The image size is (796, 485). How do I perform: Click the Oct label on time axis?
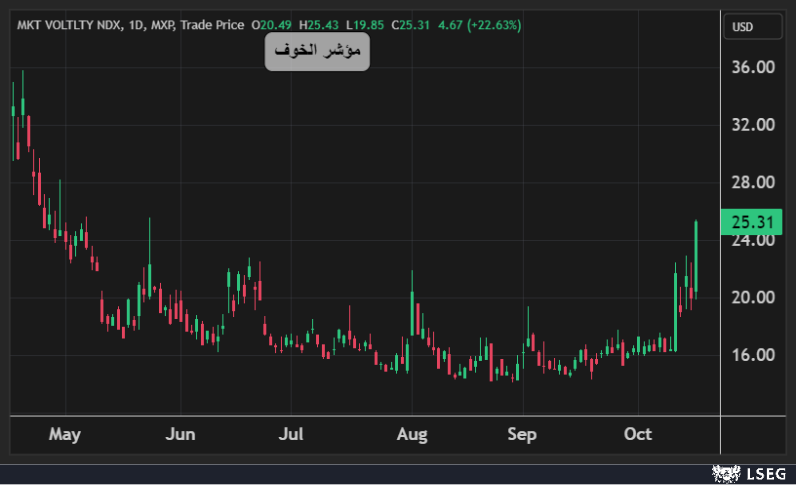click(637, 435)
